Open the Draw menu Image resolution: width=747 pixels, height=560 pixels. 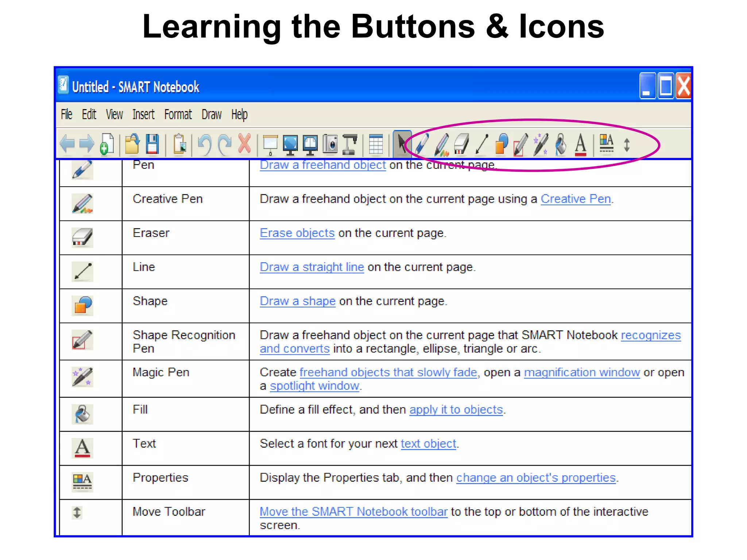pos(212,114)
